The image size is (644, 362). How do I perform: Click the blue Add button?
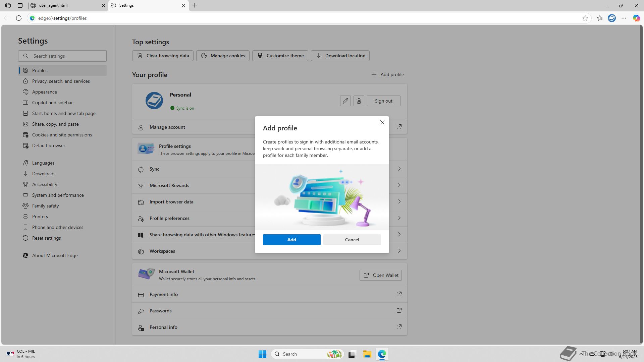[x=291, y=240]
